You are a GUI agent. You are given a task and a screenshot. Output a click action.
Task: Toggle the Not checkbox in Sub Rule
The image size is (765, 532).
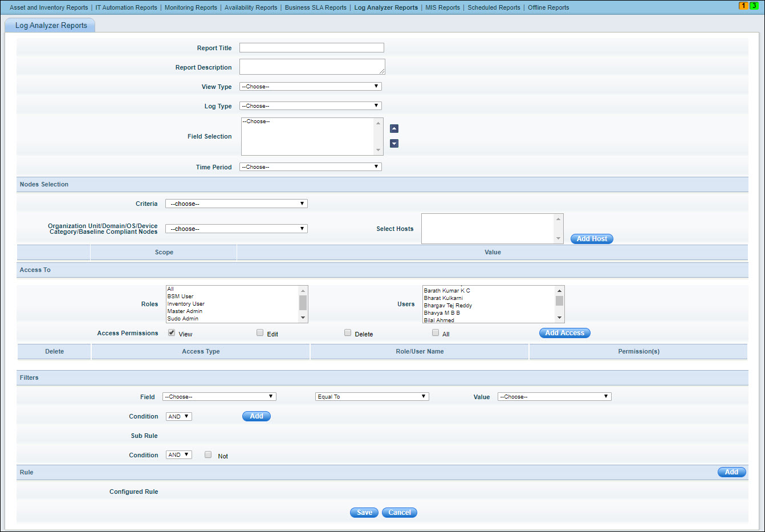[208, 455]
